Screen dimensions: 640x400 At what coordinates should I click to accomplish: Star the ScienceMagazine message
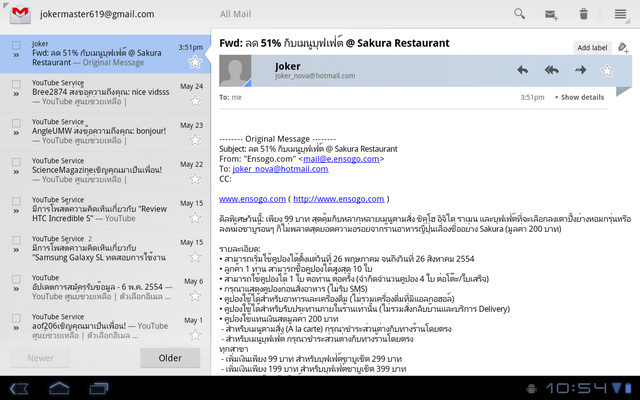click(x=195, y=179)
